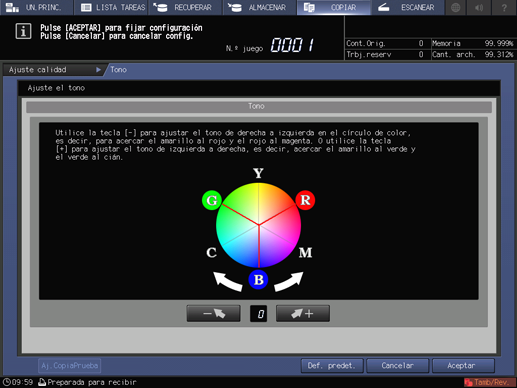This screenshot has width=517, height=388.
Task: Click the ALMACENAR disk icon
Action: 235,7
